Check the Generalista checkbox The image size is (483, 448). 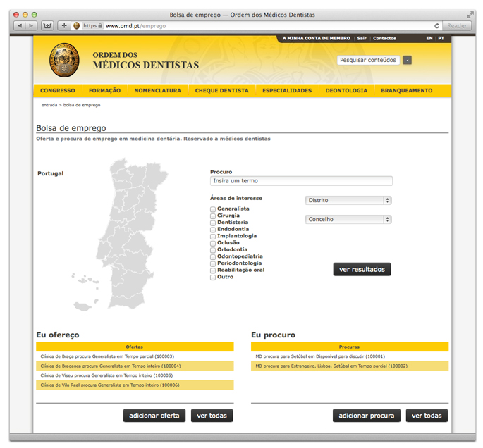213,209
